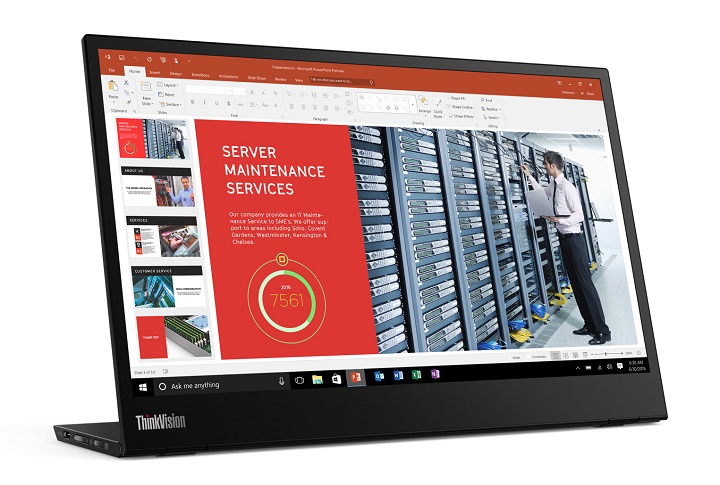Open the Section dropdown

click(x=169, y=104)
